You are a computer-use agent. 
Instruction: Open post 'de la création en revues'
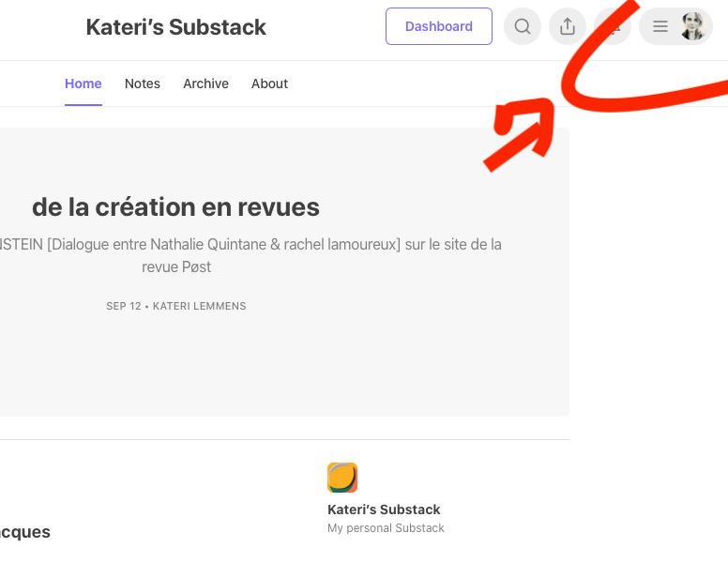(176, 206)
